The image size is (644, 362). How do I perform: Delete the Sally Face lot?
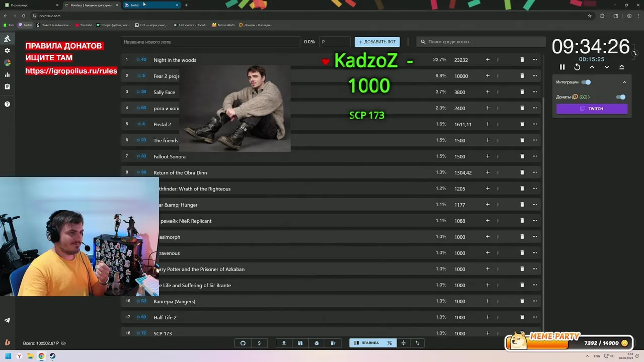click(x=522, y=92)
